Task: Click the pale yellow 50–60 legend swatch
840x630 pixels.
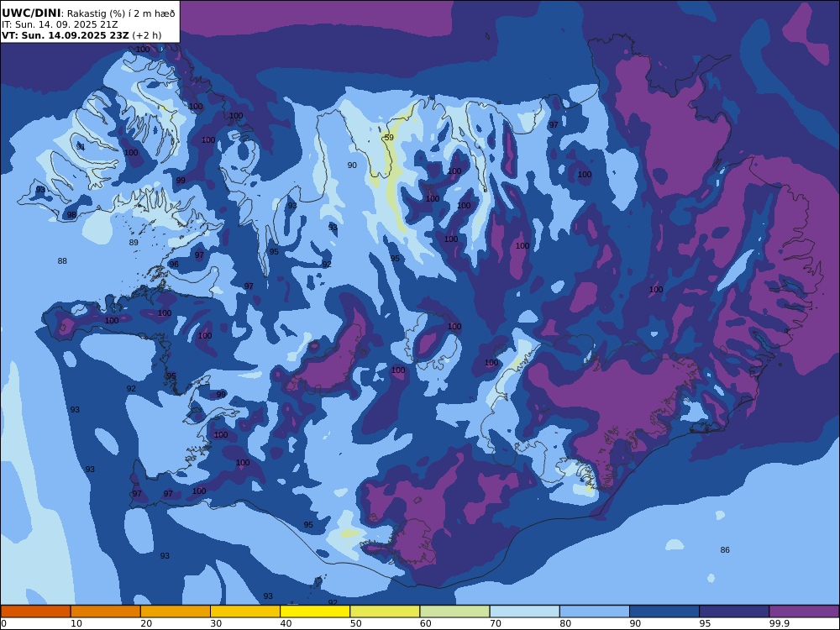Action: 386,612
